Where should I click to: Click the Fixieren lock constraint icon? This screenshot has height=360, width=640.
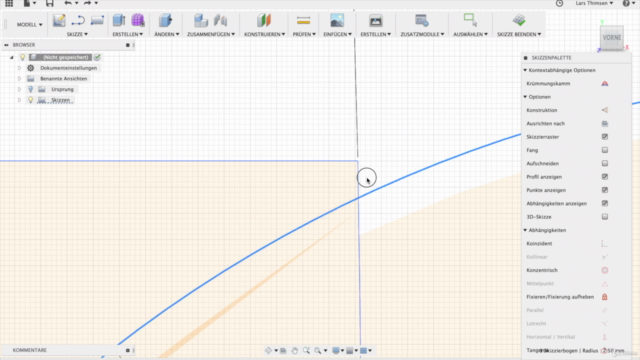605,297
